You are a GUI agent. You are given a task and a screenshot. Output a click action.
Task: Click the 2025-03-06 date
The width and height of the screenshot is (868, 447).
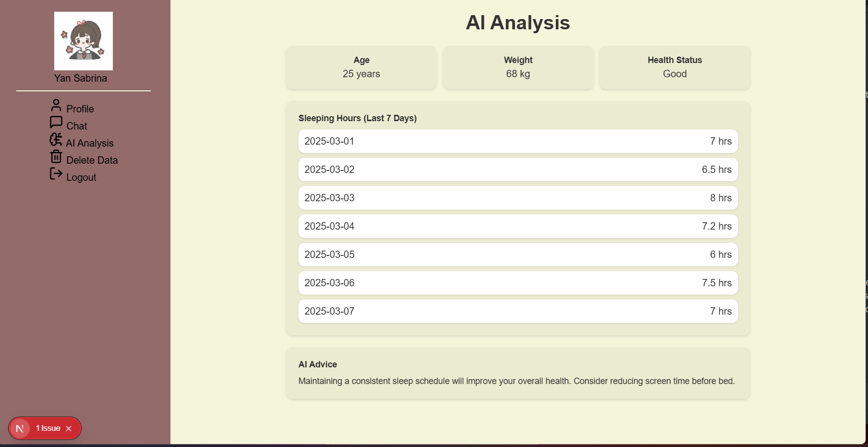tap(329, 283)
